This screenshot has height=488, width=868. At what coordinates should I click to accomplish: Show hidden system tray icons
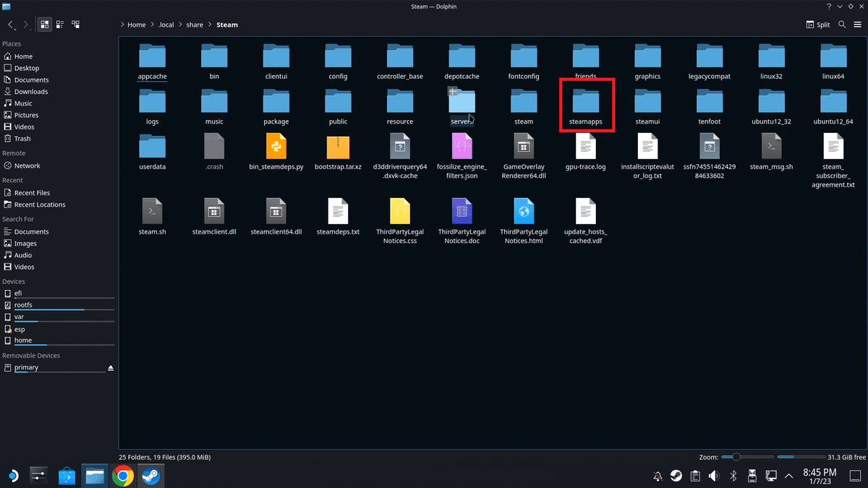click(x=789, y=476)
